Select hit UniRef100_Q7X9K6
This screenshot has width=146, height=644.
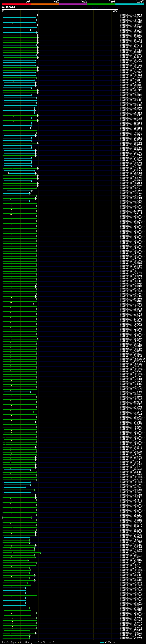click(x=131, y=115)
